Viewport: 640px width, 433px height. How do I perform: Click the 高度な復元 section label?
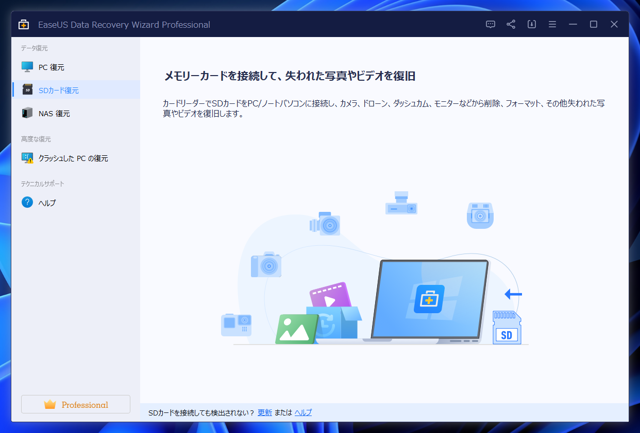pyautogui.click(x=36, y=139)
